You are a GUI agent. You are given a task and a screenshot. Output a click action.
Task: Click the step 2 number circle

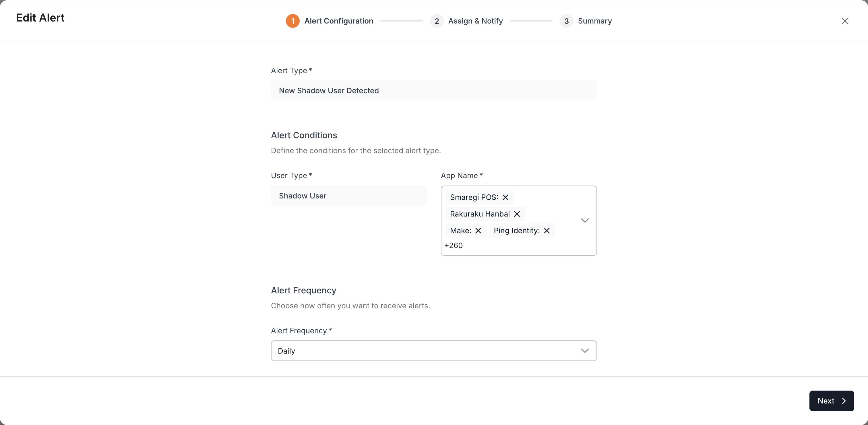click(x=437, y=21)
